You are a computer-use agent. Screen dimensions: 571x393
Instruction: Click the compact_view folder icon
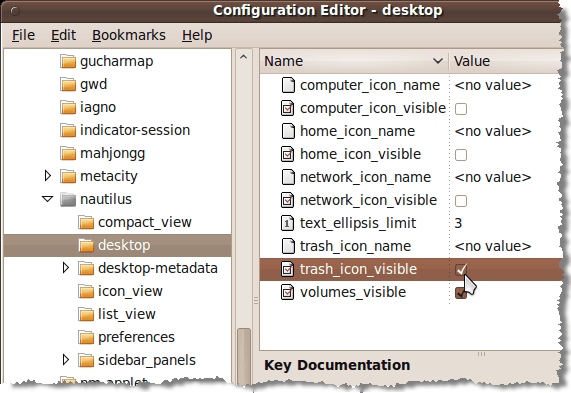pyautogui.click(x=86, y=223)
